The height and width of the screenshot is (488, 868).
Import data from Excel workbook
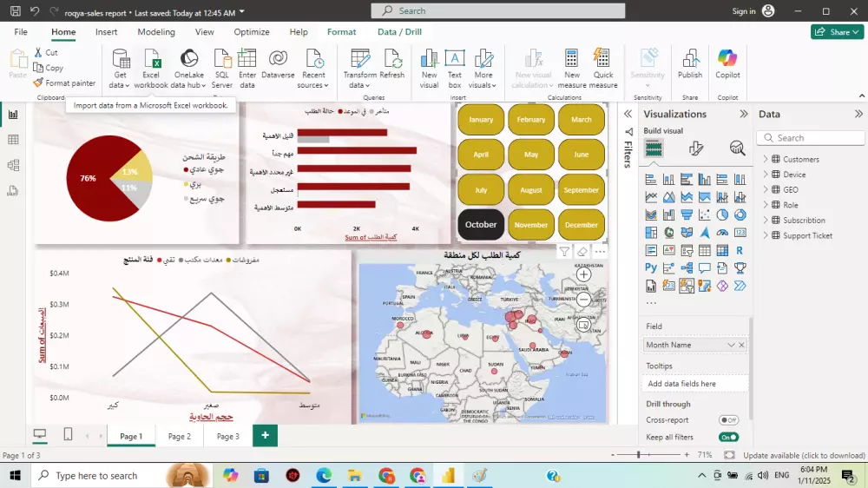150,68
